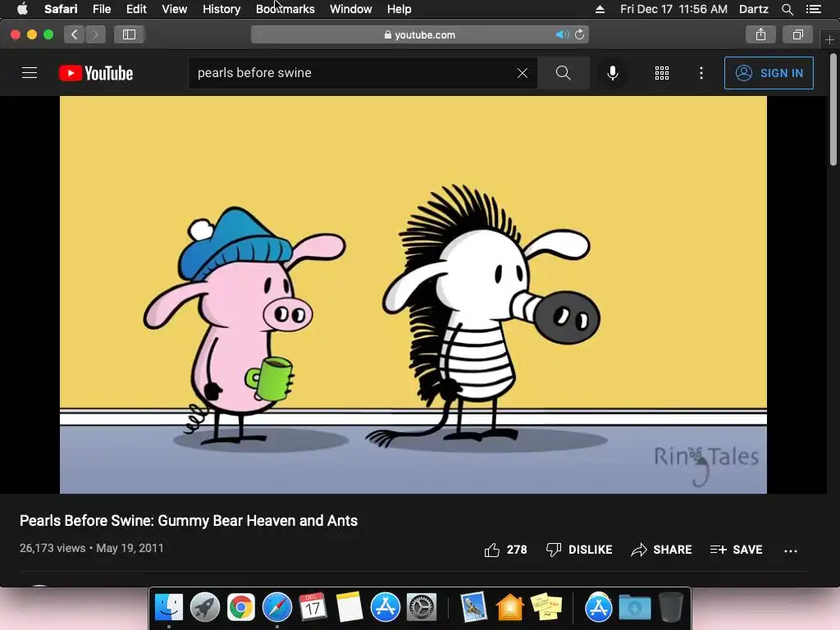Mute tab audio speaker icon in address bar

click(x=562, y=34)
